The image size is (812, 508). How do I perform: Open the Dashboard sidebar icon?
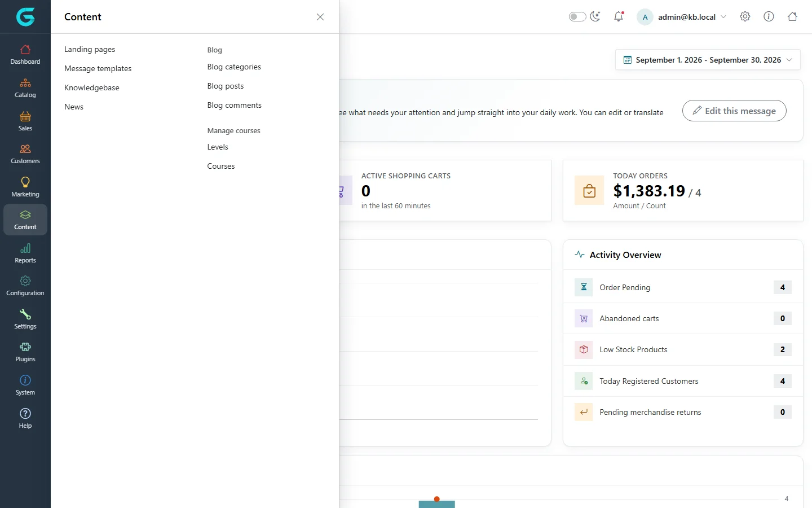(x=25, y=55)
